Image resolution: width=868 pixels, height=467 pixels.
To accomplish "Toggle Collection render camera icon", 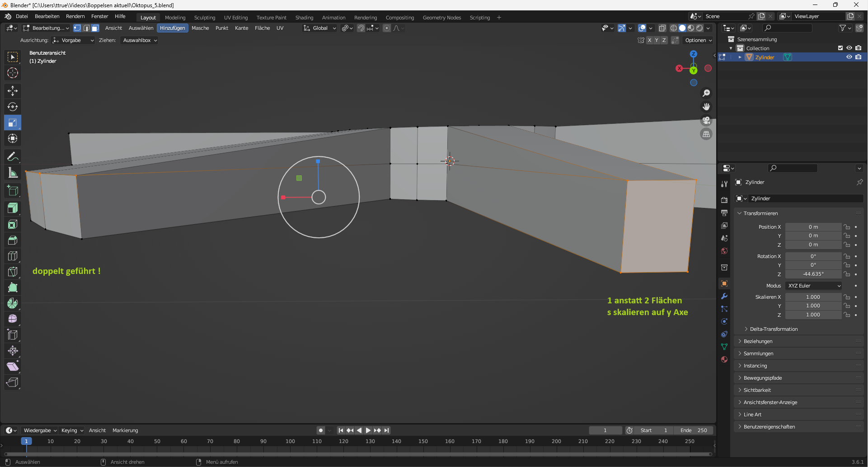I will pos(858,48).
